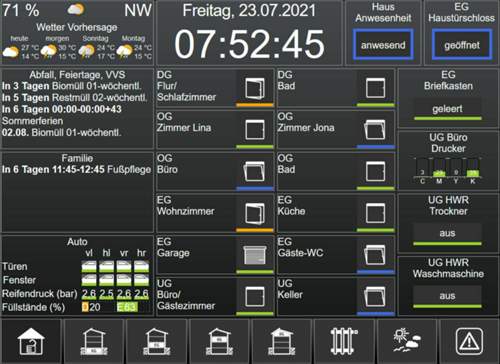Click the NW wind direction text
The height and width of the screenshot is (364, 500).
pyautogui.click(x=138, y=10)
